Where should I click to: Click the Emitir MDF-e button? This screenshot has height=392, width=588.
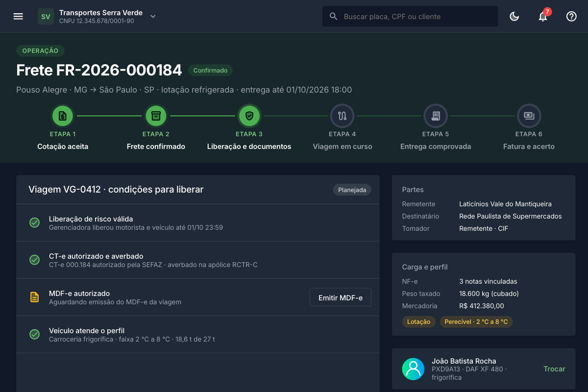[341, 297]
